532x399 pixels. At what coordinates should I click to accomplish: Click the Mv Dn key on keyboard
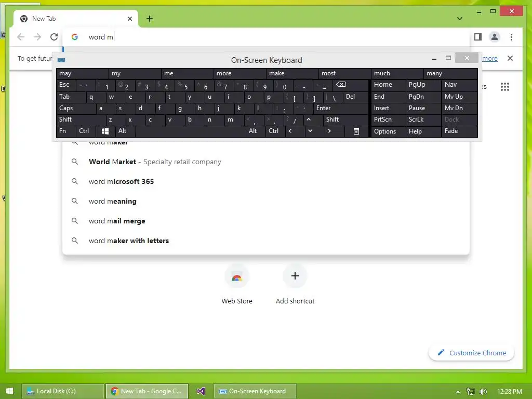tap(460, 108)
